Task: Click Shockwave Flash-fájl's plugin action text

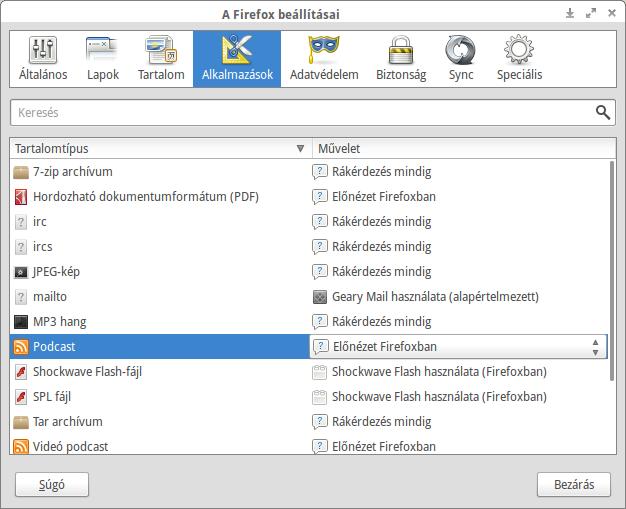Action: click(x=439, y=372)
